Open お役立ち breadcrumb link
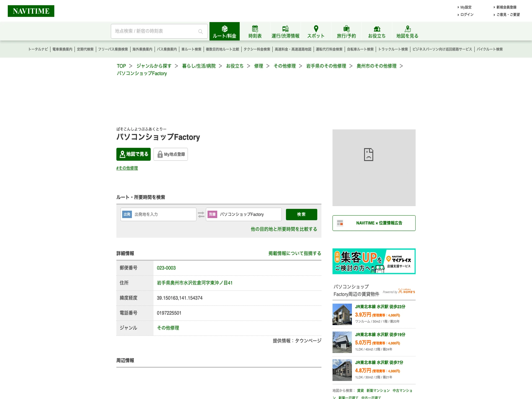Image resolution: width=532 pixels, height=399 pixels. [x=235, y=66]
